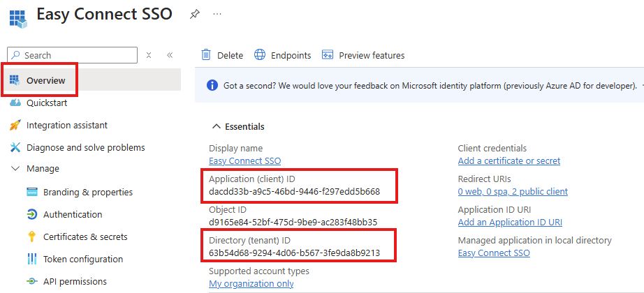
Task: Open the Easy Connect SSO display name link
Action: click(244, 161)
